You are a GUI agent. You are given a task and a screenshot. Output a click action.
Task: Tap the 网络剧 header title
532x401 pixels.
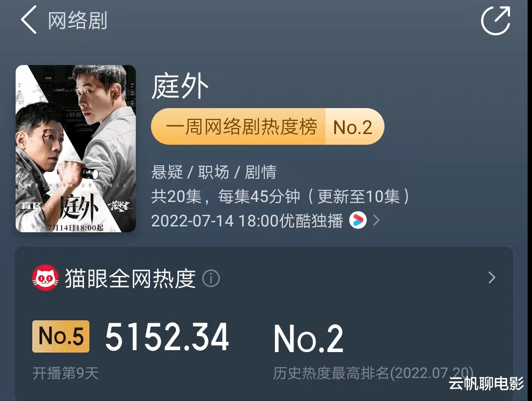click(78, 21)
